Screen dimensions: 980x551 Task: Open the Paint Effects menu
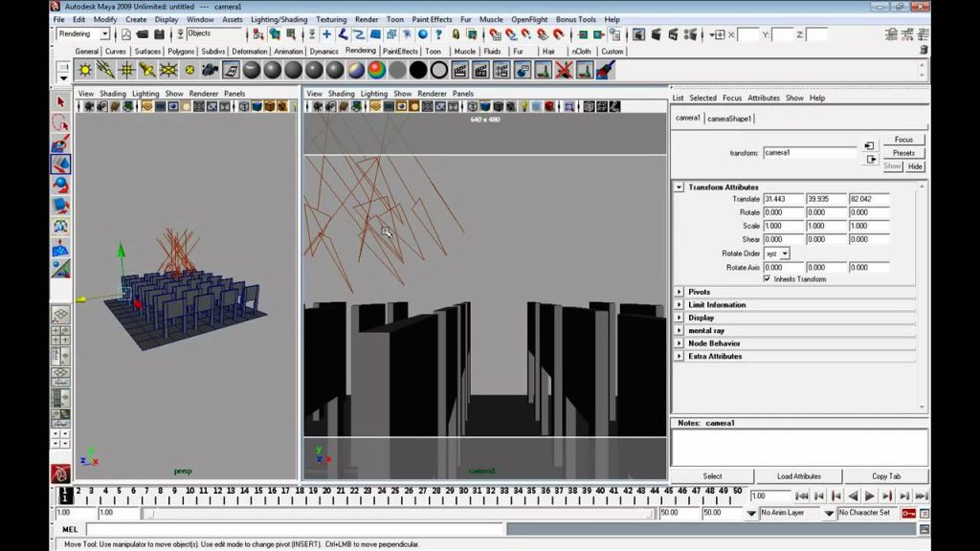point(432,19)
